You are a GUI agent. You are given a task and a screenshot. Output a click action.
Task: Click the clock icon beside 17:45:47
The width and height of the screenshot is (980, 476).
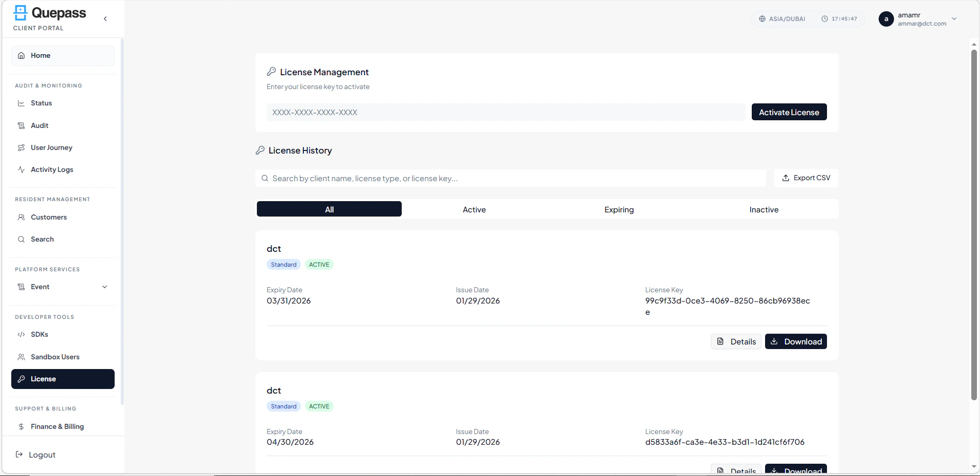(824, 19)
